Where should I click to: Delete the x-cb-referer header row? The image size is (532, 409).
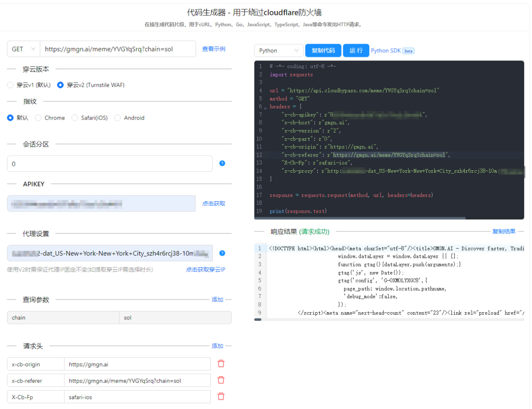221,380
